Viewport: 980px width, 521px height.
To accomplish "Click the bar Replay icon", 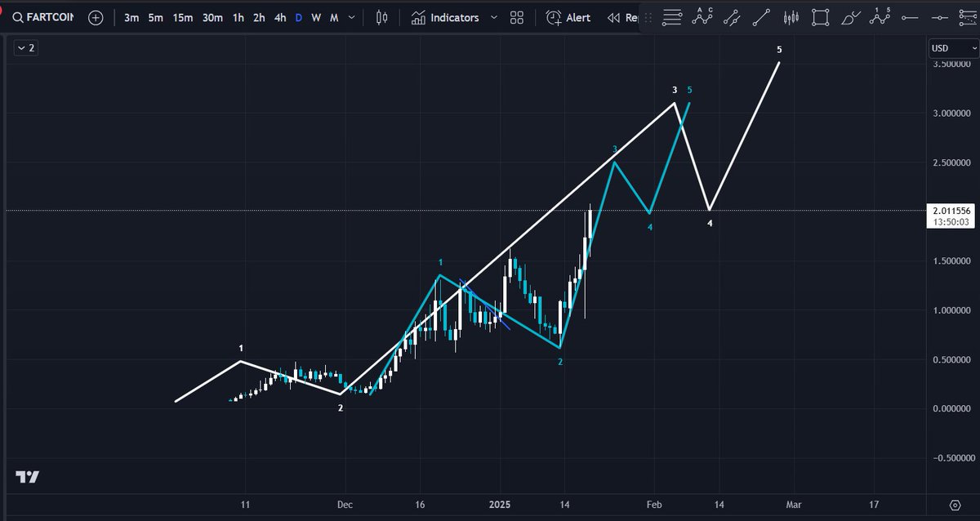I will coord(612,17).
